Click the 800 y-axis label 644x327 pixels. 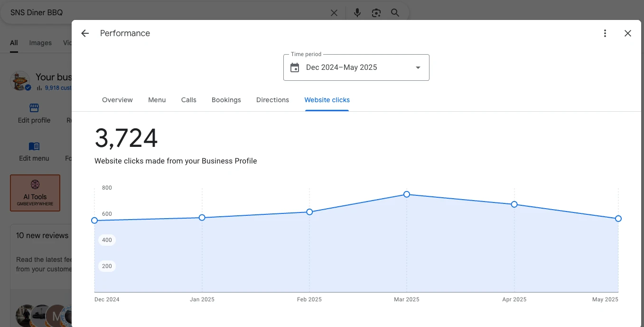(x=107, y=188)
